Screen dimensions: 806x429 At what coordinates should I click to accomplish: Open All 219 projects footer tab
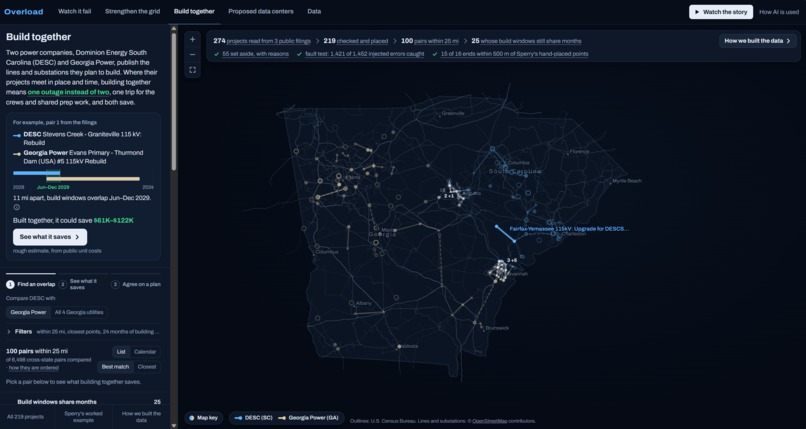(25, 417)
